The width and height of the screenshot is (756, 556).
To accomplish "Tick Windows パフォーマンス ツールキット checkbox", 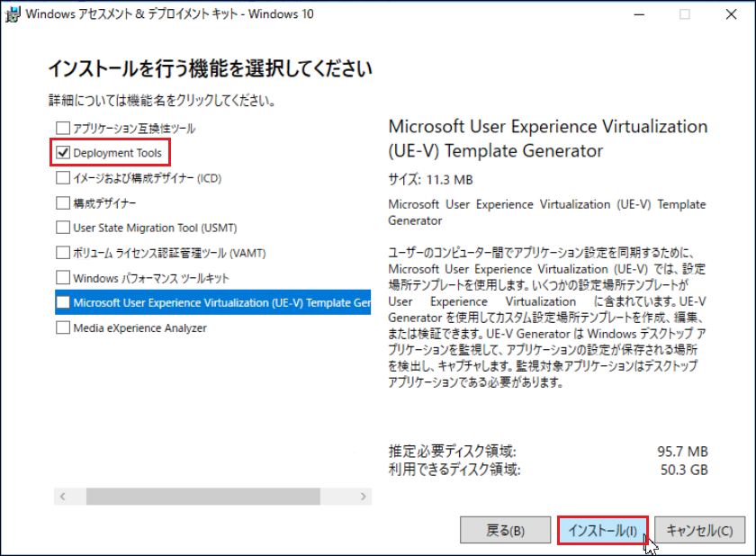I will 63,277.
